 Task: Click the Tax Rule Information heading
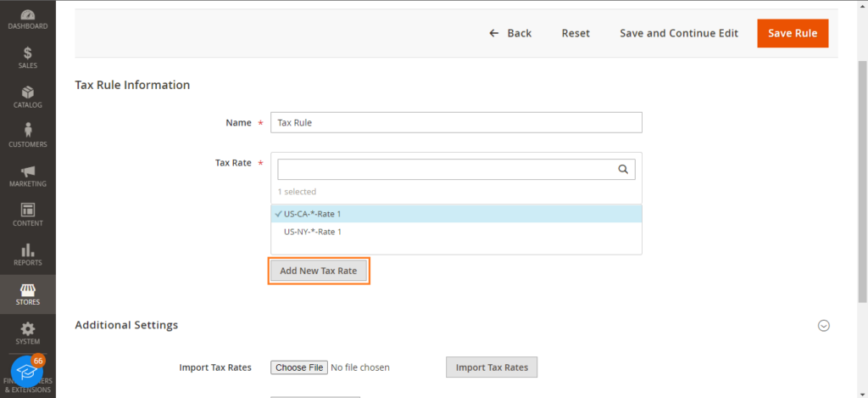[132, 85]
